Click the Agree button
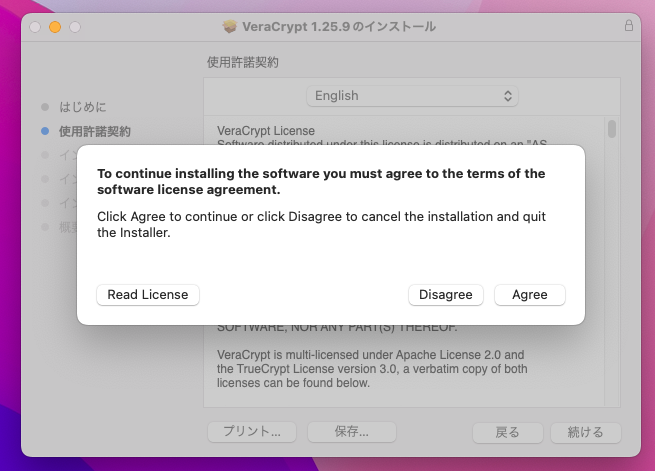Screen dimensions: 655x471 529,295
